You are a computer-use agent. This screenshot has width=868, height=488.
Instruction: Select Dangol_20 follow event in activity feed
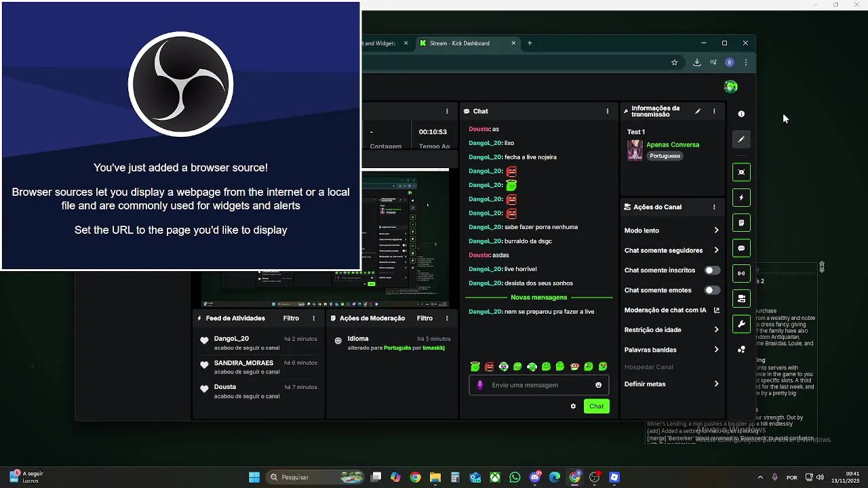coord(258,343)
